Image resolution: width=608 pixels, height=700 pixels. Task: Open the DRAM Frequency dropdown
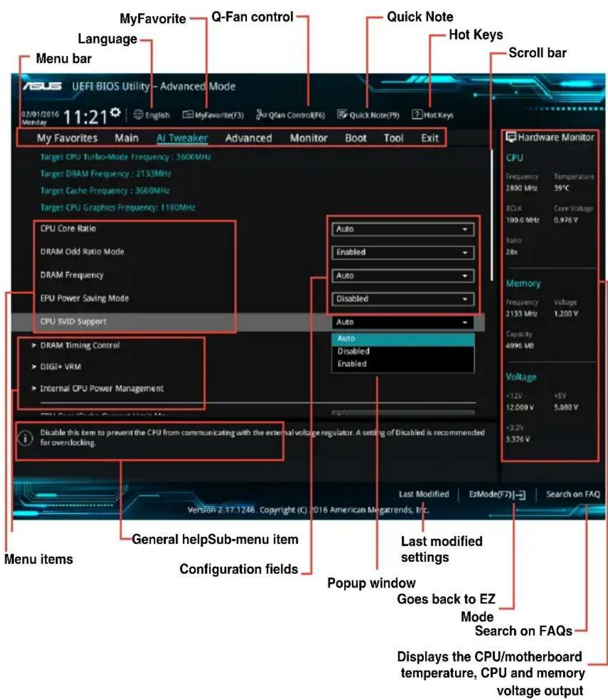[x=403, y=276]
